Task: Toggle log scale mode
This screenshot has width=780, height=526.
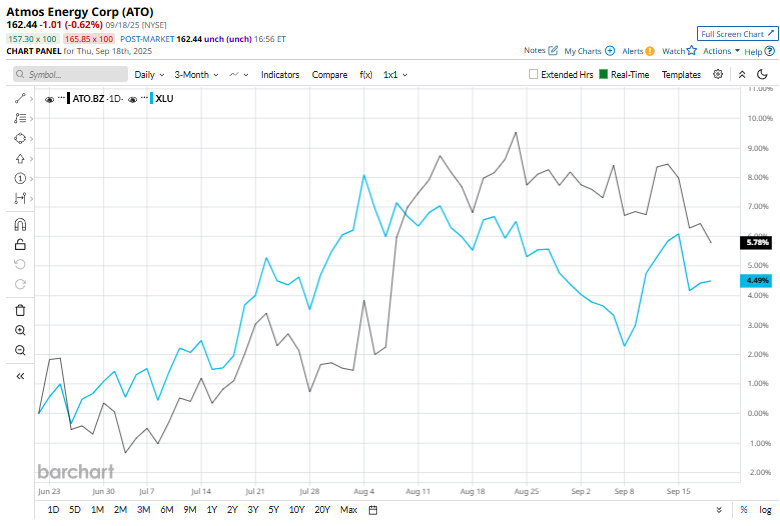Action: (x=765, y=510)
